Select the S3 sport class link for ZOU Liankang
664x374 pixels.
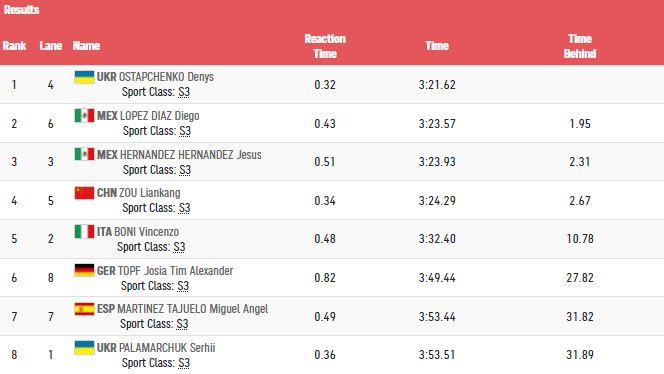point(184,208)
